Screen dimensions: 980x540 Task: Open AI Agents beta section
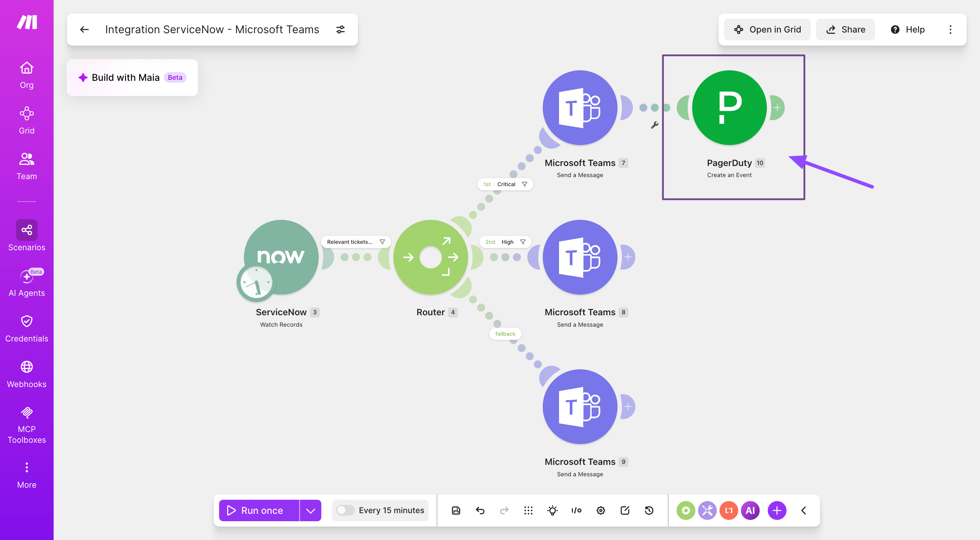[26, 283]
